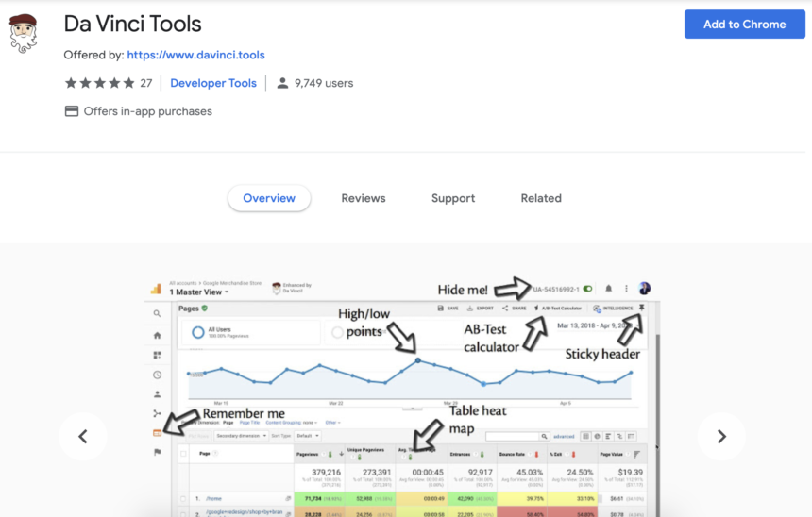Click the flag icon in Analytics sidebar
Viewport: 812px width, 517px height.
[158, 453]
